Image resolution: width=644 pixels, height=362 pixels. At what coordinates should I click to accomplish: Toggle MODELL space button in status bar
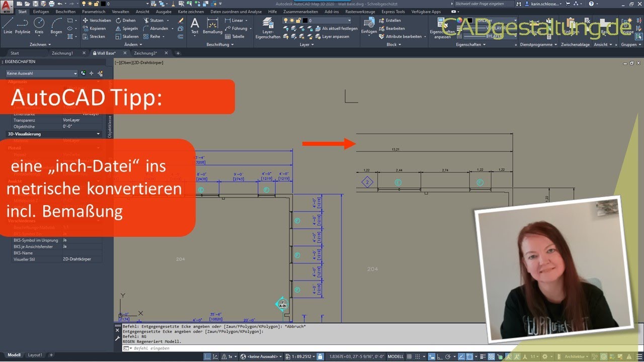tap(395, 356)
